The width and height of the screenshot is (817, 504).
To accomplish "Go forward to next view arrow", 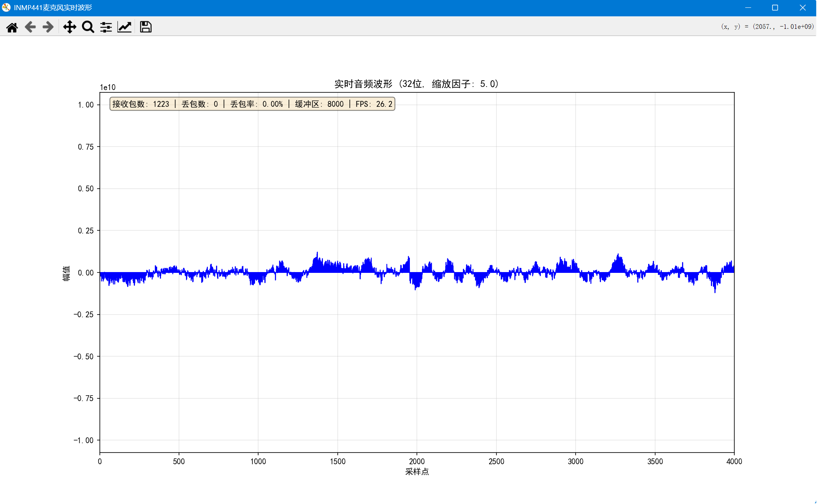I will [x=48, y=27].
